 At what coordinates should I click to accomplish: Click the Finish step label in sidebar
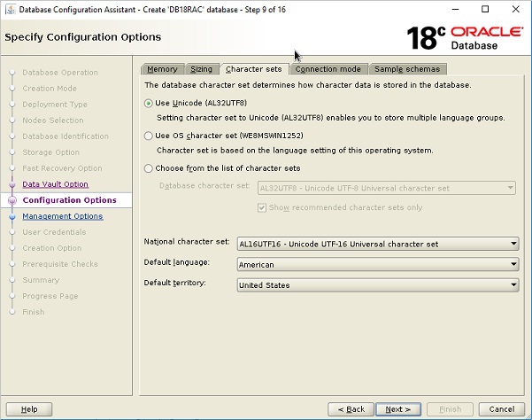[34, 312]
